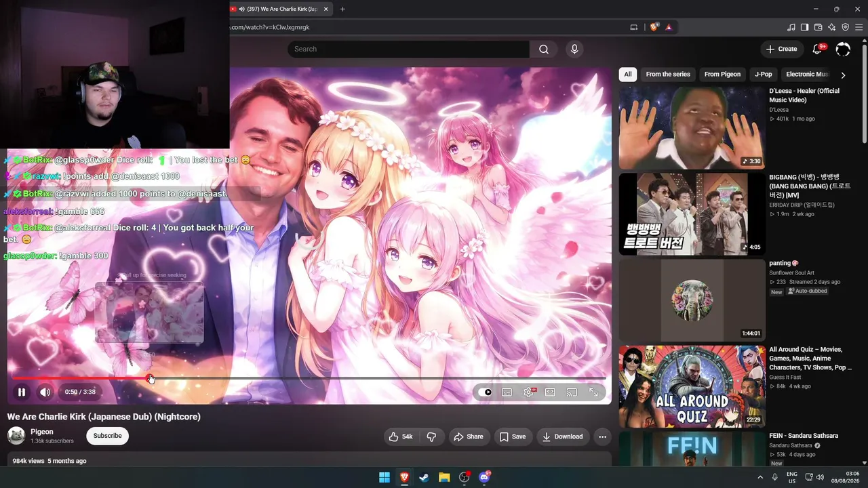Close the We Are Charlie Kirk tab
The height and width of the screenshot is (488, 868).
coord(326,9)
